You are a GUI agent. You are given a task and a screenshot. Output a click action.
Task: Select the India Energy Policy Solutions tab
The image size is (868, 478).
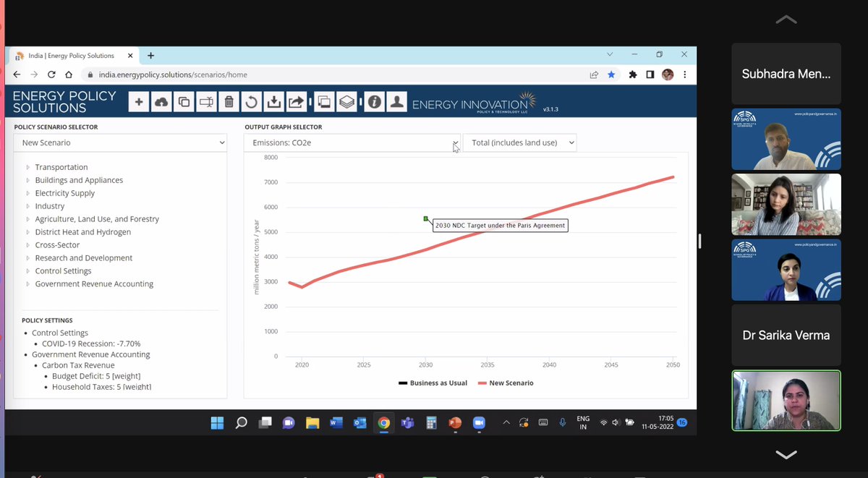(75, 56)
